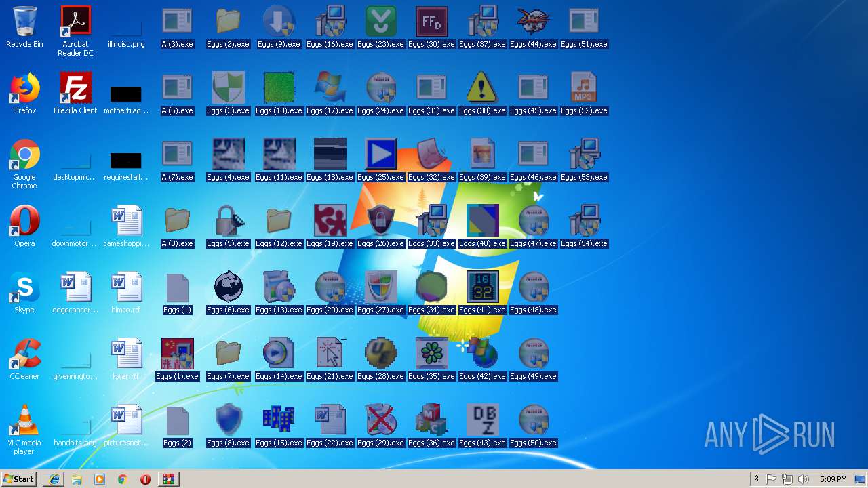Select the Eggs (2).exe folder icon

coord(228,22)
